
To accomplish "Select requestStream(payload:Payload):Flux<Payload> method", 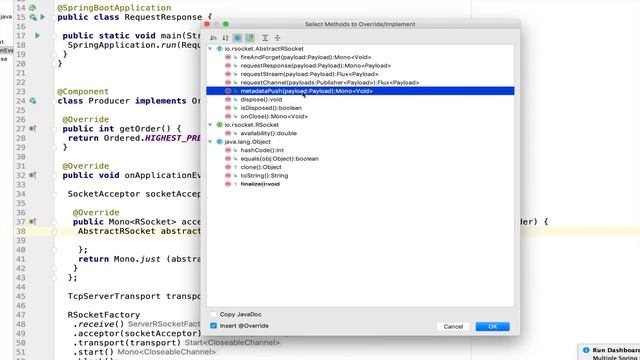I will [309, 74].
